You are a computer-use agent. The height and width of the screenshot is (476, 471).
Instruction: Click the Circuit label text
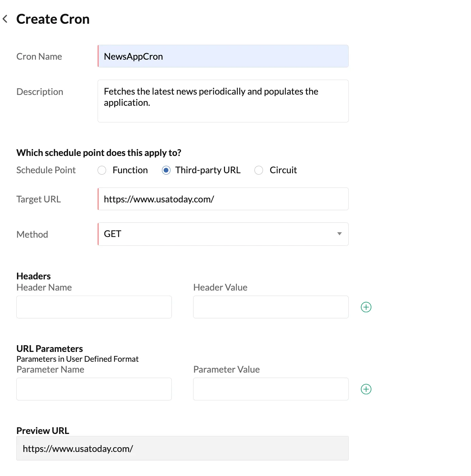tap(283, 170)
